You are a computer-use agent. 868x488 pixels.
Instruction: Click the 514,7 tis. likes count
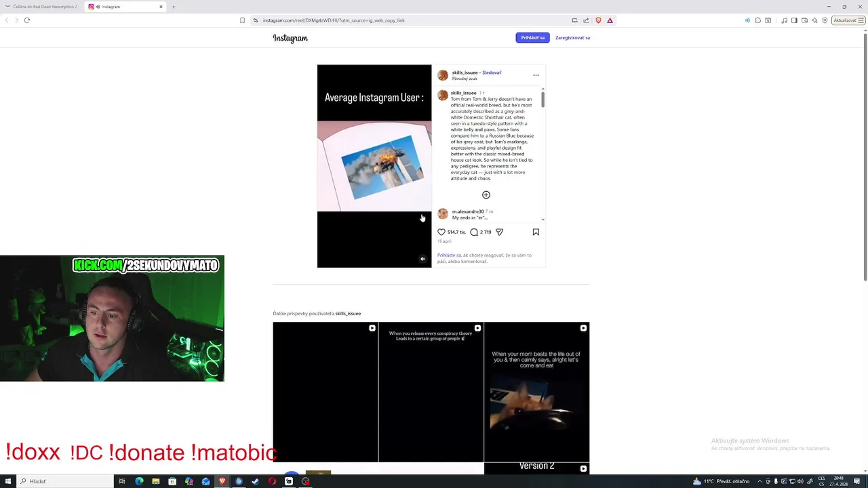(x=456, y=232)
